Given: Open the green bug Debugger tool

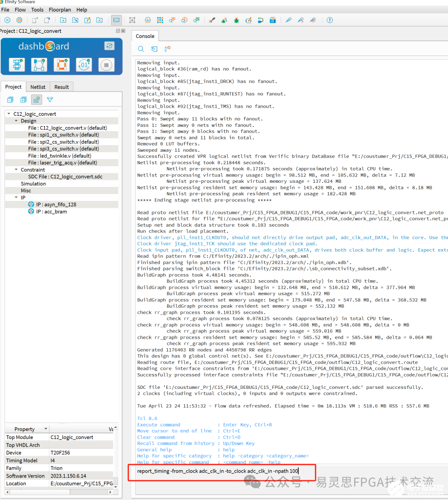Looking at the screenshot, I should point(236,20).
